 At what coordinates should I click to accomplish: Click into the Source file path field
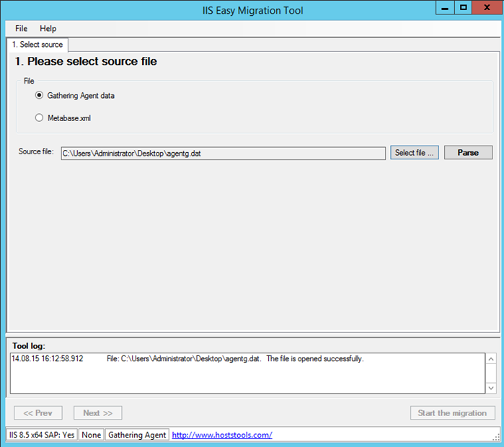point(223,154)
